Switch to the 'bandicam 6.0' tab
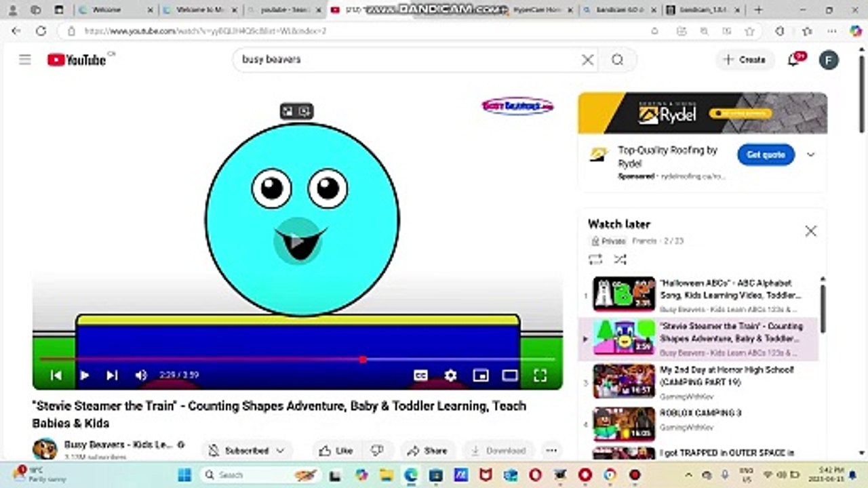 pos(620,10)
